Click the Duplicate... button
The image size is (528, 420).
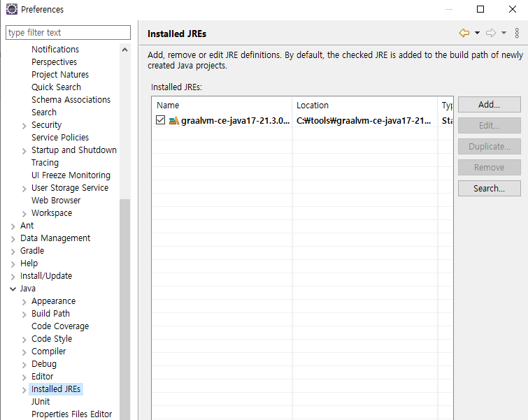point(490,146)
